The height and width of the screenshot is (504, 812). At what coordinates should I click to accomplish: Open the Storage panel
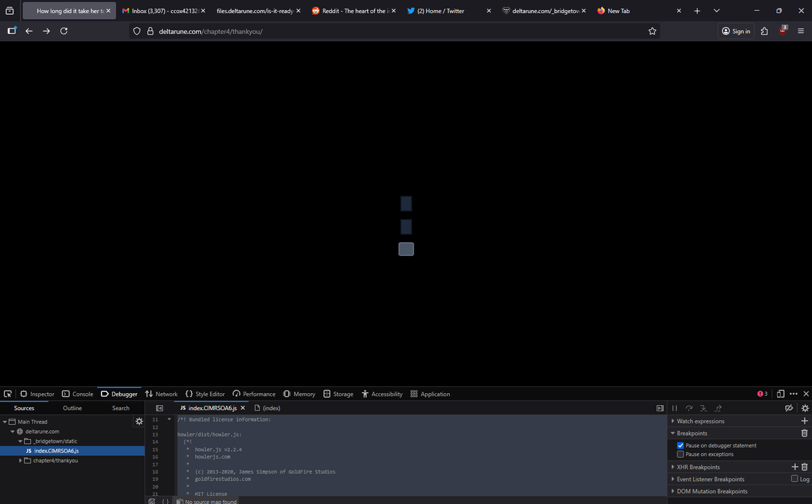(x=338, y=394)
